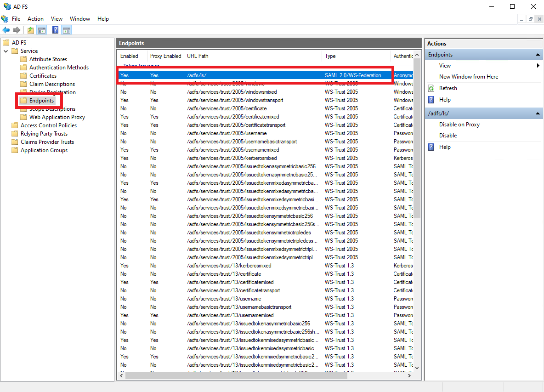
Task: Open the Window menu
Action: 80,18
